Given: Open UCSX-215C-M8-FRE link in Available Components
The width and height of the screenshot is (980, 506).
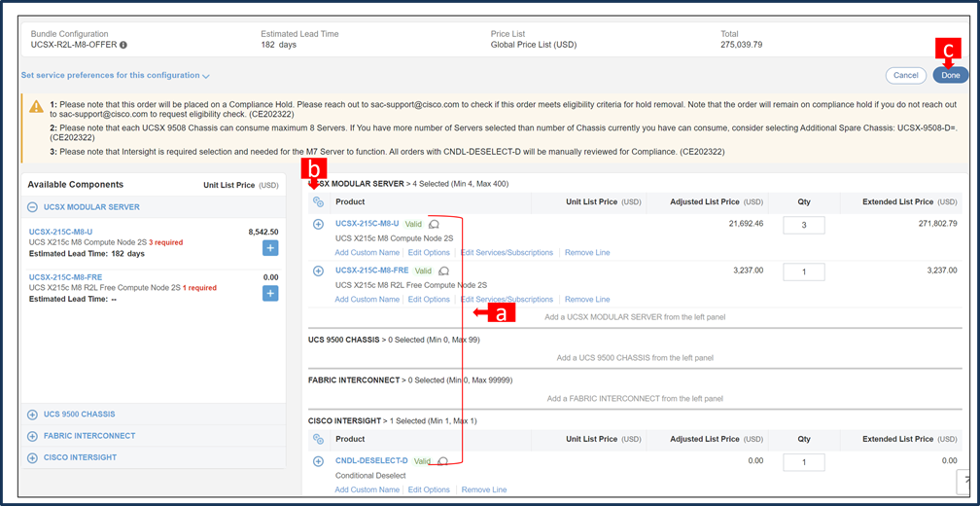Looking at the screenshot, I should 66,277.
